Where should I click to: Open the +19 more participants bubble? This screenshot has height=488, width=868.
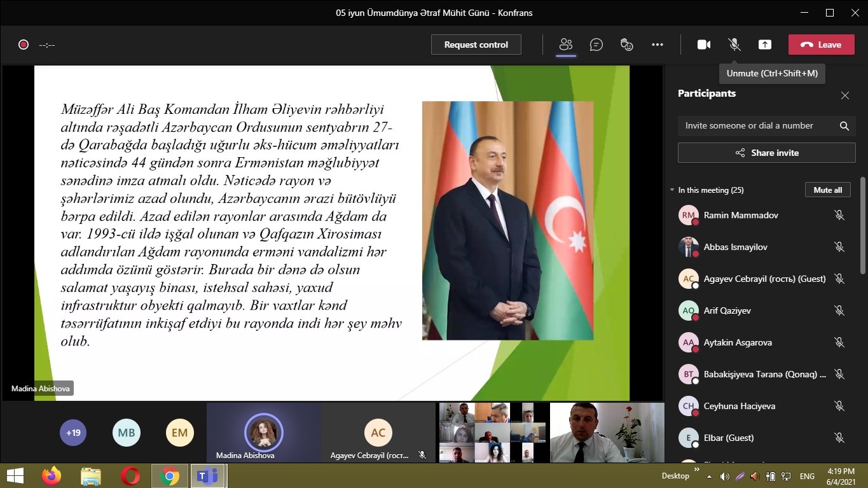[x=73, y=433]
